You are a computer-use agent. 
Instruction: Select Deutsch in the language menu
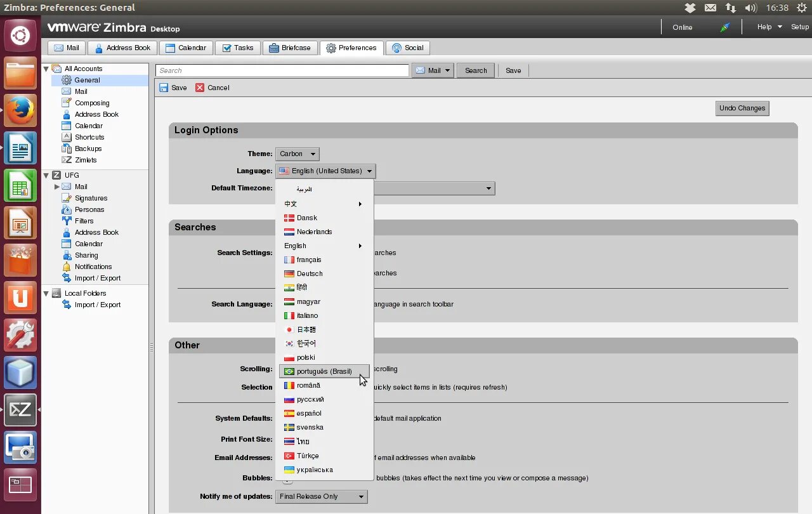(324, 273)
